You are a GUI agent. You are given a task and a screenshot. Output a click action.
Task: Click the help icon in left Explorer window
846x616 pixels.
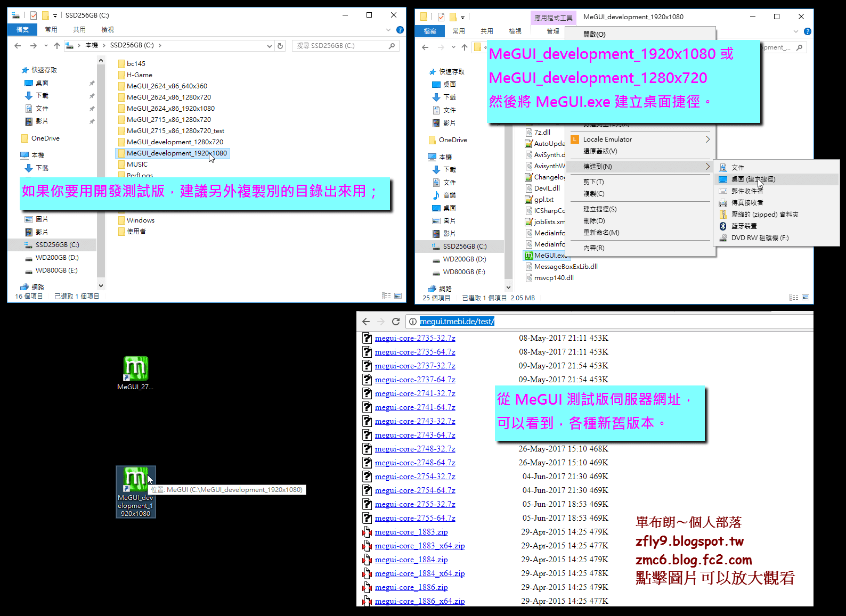tap(400, 30)
